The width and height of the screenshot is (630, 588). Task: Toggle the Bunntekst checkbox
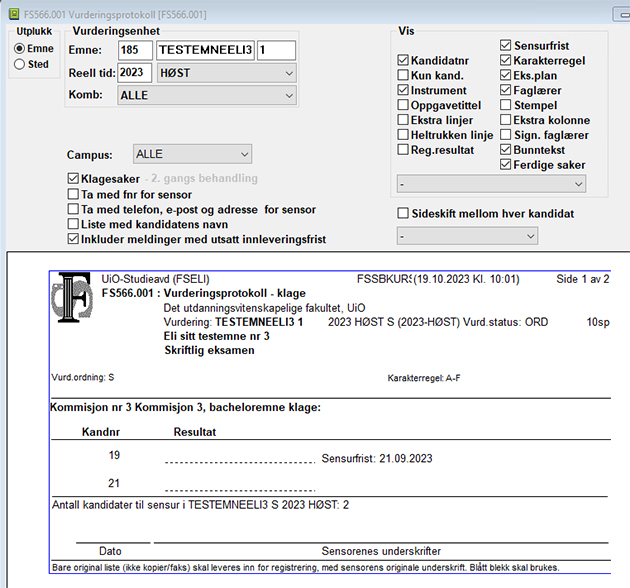pos(506,150)
